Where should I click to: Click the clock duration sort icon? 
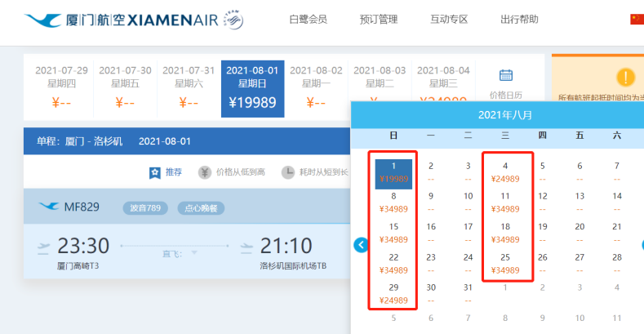pyautogui.click(x=288, y=172)
